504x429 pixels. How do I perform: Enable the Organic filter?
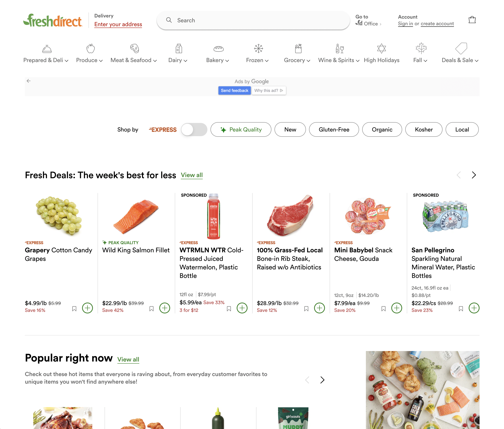coord(382,129)
